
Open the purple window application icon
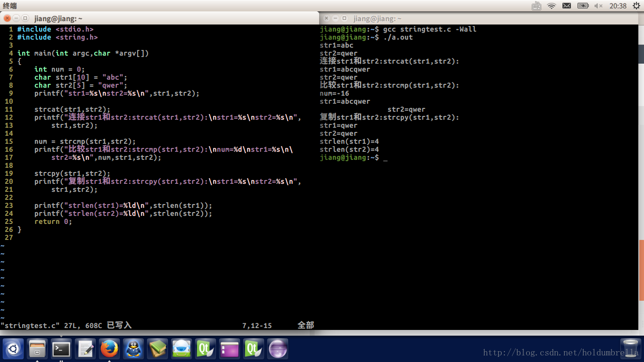click(x=230, y=349)
